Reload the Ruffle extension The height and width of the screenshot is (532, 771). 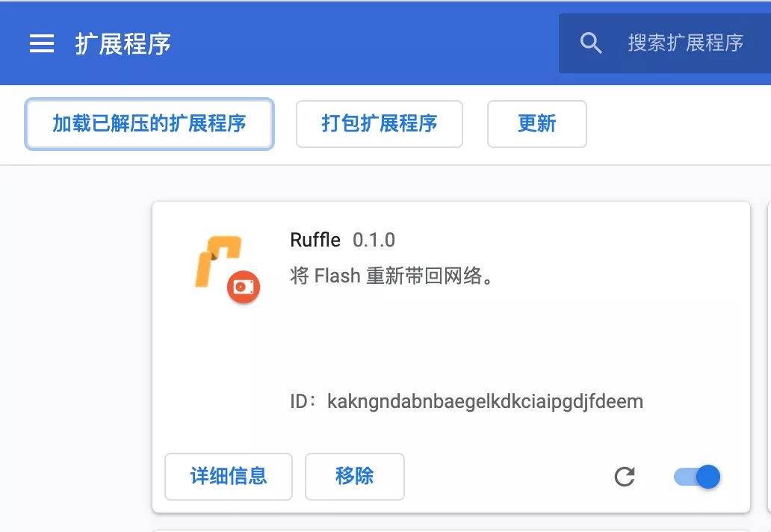pos(625,477)
